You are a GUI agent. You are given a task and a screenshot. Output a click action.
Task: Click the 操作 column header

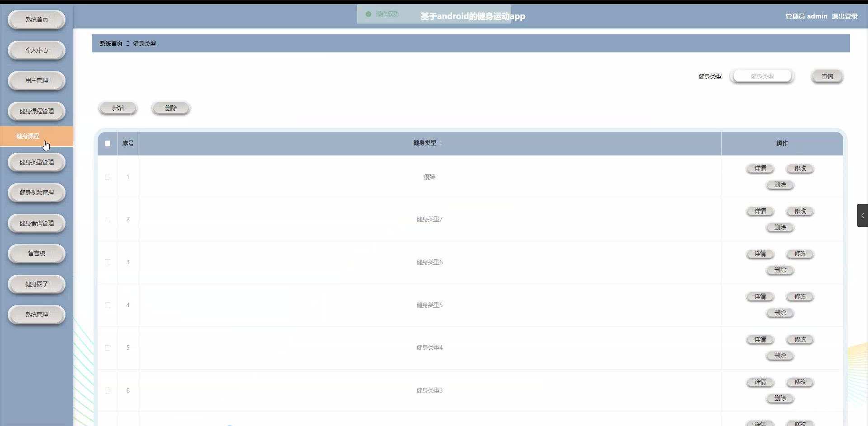(x=782, y=144)
